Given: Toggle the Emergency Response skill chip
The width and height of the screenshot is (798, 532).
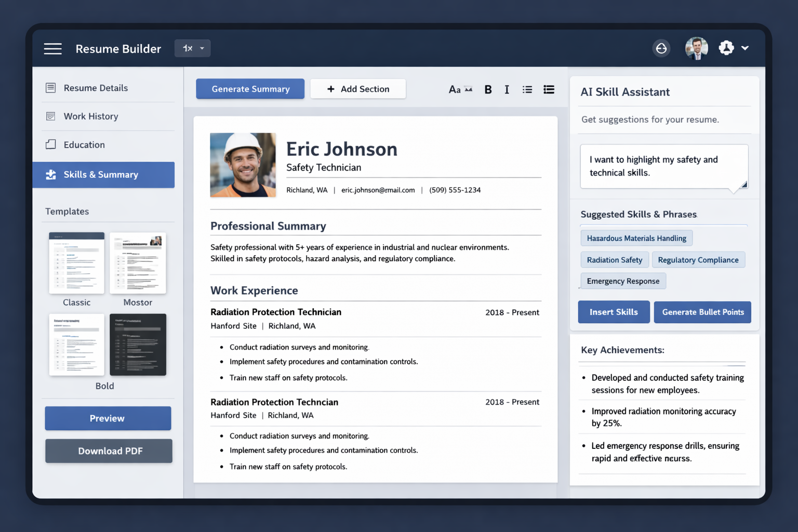Looking at the screenshot, I should pos(623,281).
